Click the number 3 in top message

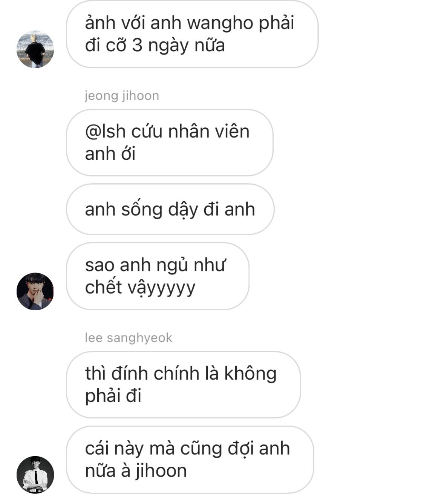click(x=137, y=46)
